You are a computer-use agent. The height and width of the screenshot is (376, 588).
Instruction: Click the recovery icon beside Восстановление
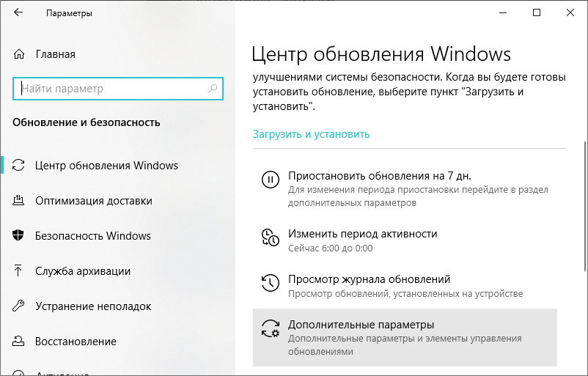[x=18, y=341]
